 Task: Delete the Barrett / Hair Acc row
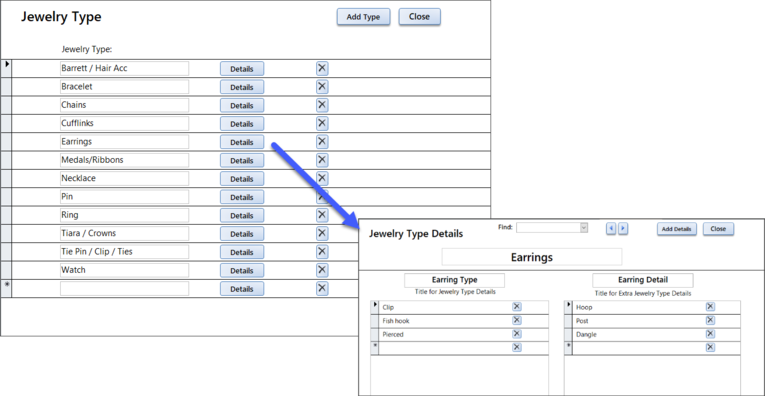coord(322,68)
